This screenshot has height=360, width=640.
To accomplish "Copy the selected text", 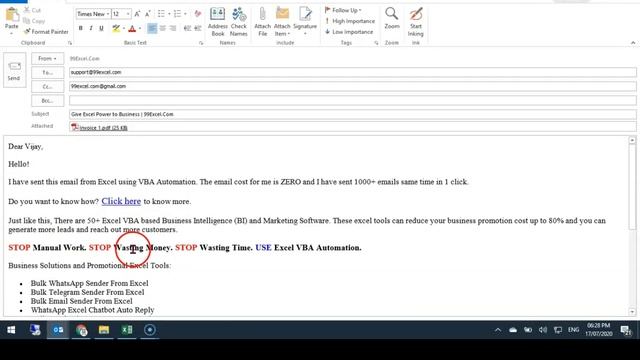I will [34, 21].
